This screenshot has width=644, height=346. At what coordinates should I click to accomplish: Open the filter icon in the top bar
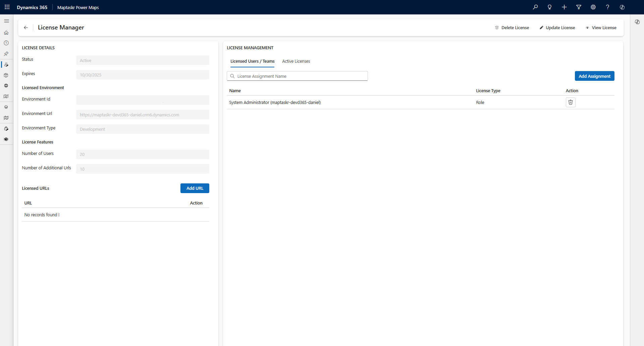tap(579, 7)
